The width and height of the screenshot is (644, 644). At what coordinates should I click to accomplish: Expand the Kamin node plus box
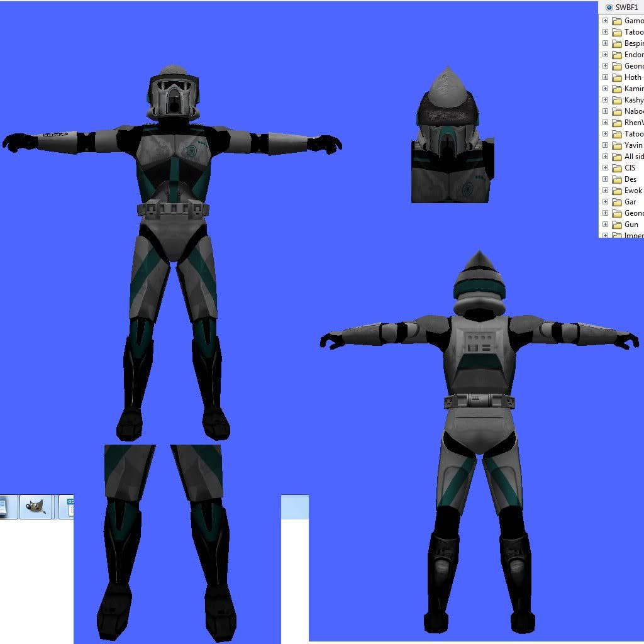point(605,88)
